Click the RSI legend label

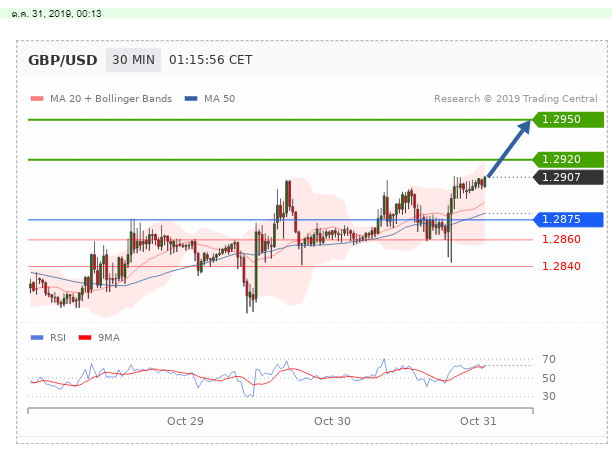pyautogui.click(x=58, y=338)
